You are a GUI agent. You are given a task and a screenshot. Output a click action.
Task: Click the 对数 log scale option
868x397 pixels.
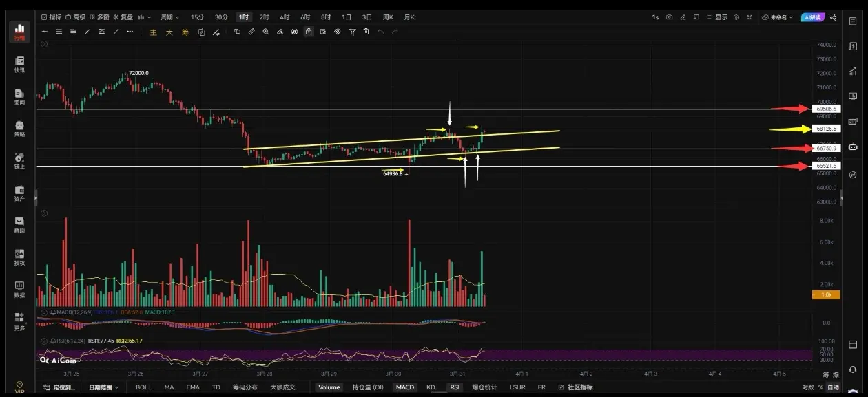pos(807,387)
